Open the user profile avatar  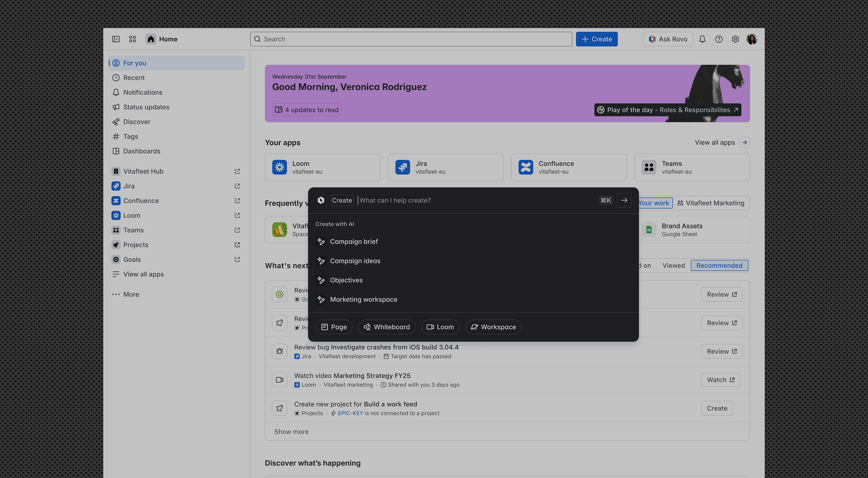[x=752, y=39]
